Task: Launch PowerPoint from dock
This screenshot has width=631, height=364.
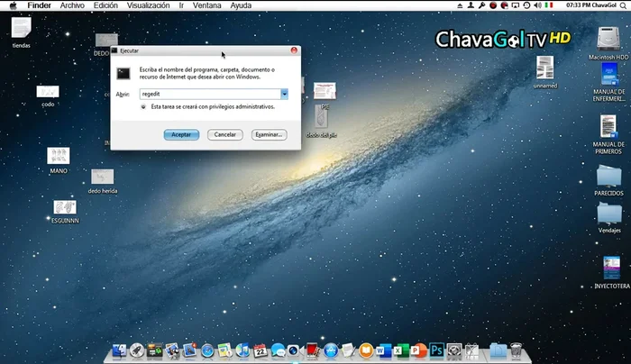Action: (x=418, y=350)
